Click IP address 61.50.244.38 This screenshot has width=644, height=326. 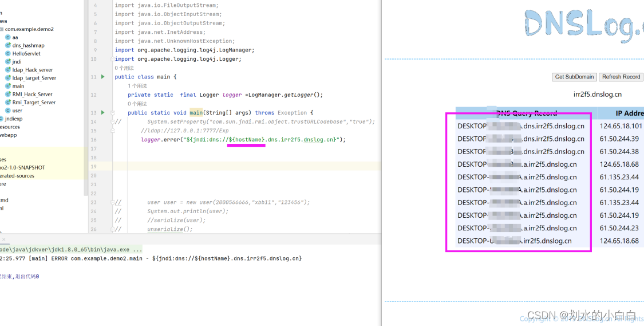pyautogui.click(x=619, y=152)
